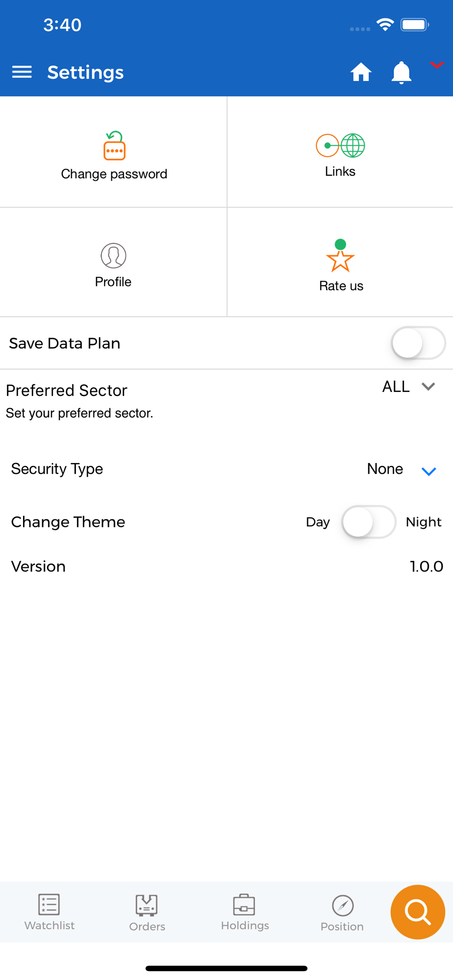Switch to the Orders tab
453x980 pixels.
(x=147, y=912)
